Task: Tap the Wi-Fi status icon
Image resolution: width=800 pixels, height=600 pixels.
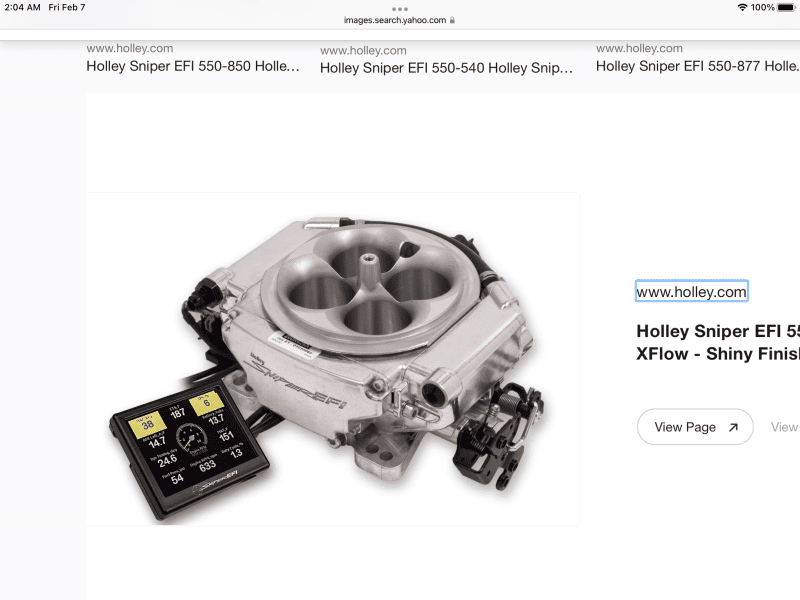Action: (x=742, y=7)
